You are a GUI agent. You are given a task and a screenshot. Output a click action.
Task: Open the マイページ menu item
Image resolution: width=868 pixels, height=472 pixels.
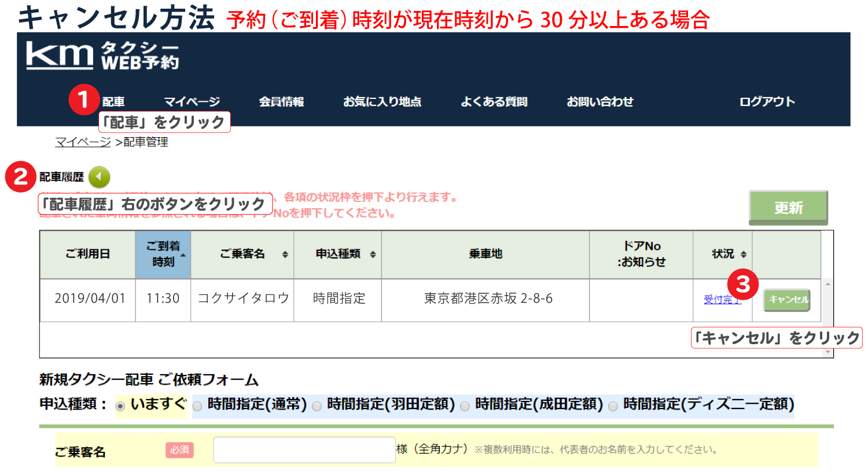click(x=192, y=102)
